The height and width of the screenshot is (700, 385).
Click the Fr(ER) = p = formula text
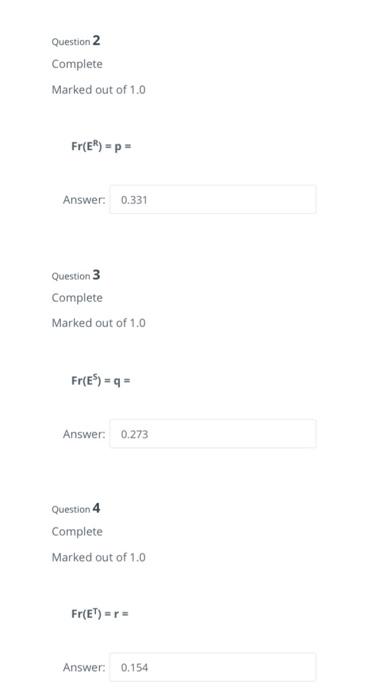pos(101,146)
